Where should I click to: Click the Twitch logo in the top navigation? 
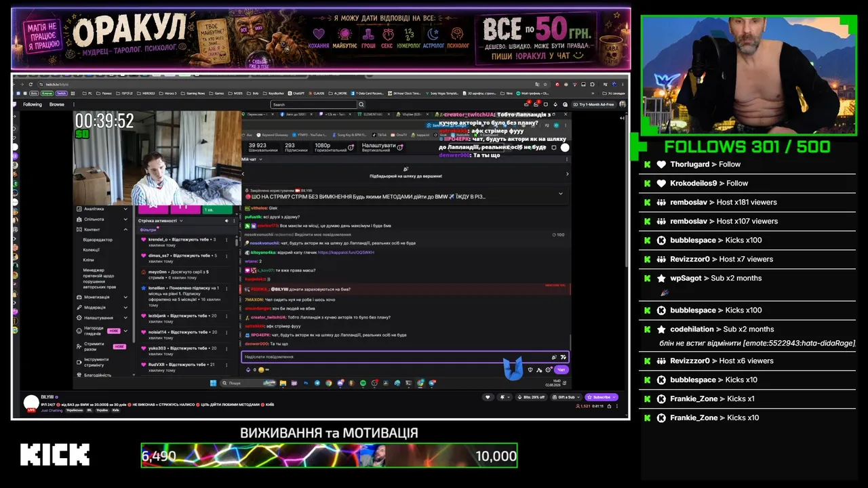(16, 104)
